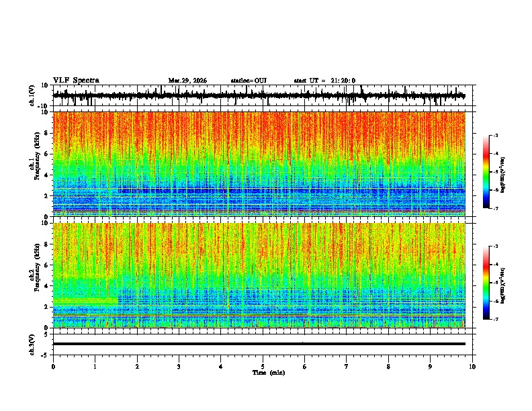This screenshot has height=411, width=532.
Task: Click the ch.1 voltage waveform trace
Action: pyautogui.click(x=259, y=96)
